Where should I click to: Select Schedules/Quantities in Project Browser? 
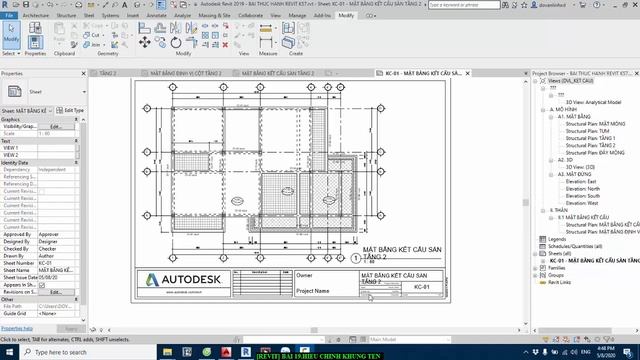pos(575,247)
